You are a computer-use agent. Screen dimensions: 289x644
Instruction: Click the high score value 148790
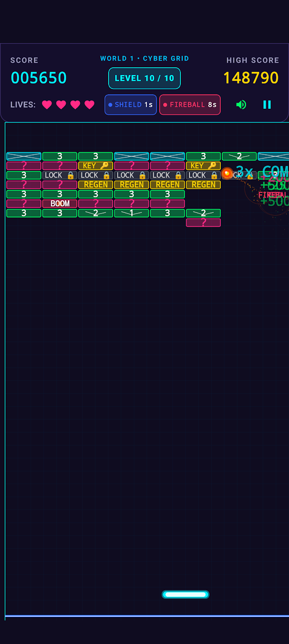pyautogui.click(x=251, y=78)
